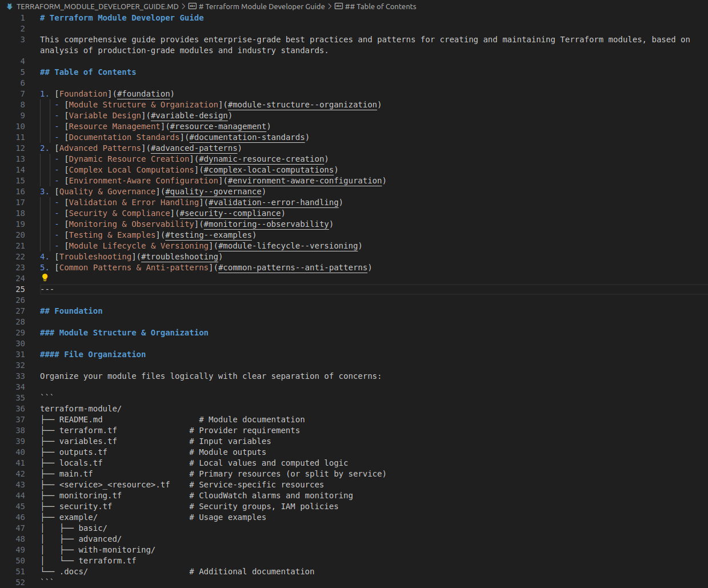Click 'main.tf' in the file tree
Image resolution: width=708 pixels, height=588 pixels.
76,474
